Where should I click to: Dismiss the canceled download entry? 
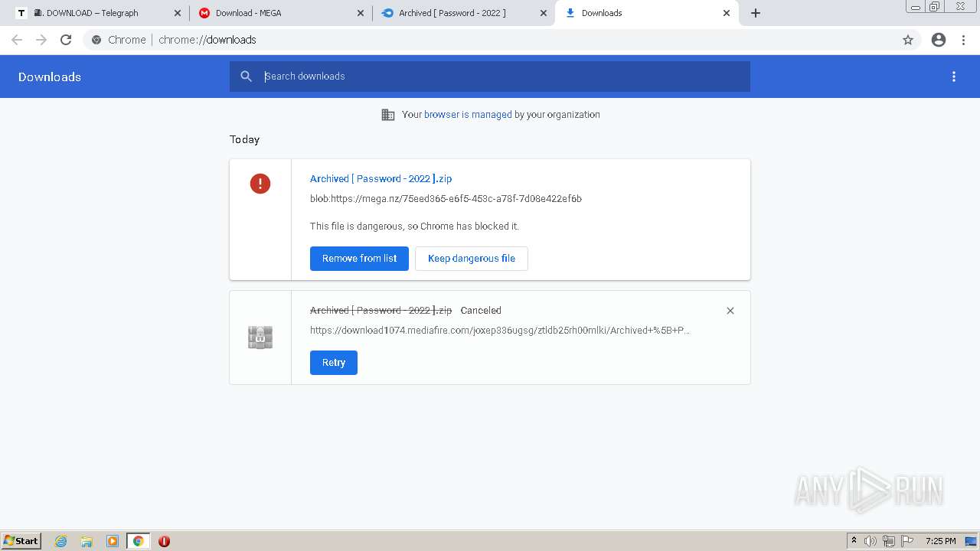[x=730, y=311]
